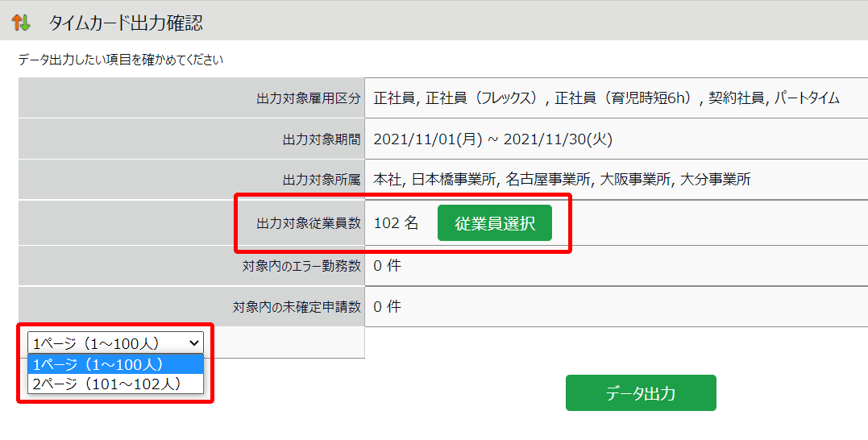Select the 出力対象従業員数 row label
Image resolution: width=868 pixels, height=440 pixels.
point(308,223)
